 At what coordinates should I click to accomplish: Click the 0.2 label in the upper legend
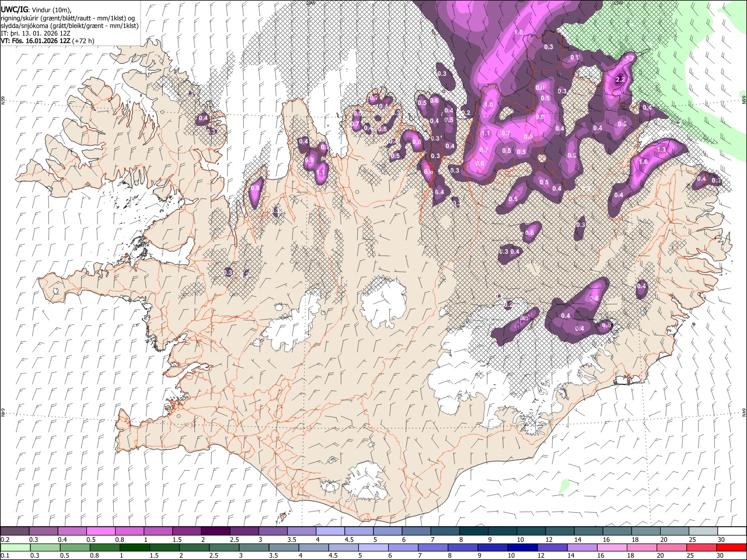pyautogui.click(x=5, y=540)
